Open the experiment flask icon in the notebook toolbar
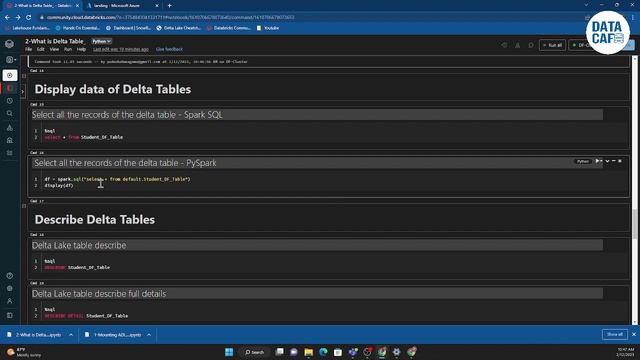Viewport: 640px width, 360px height. (518, 45)
